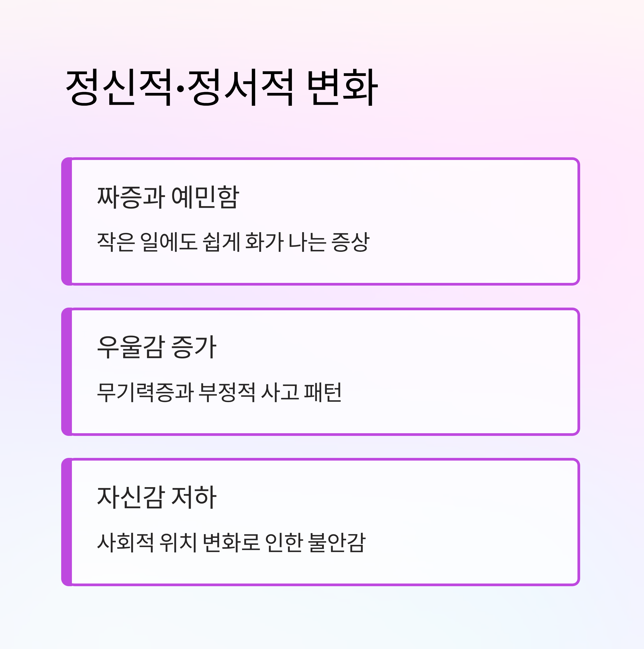Select the 자신감 저하 card heading
Screen dimensions: 644x649
[156, 497]
